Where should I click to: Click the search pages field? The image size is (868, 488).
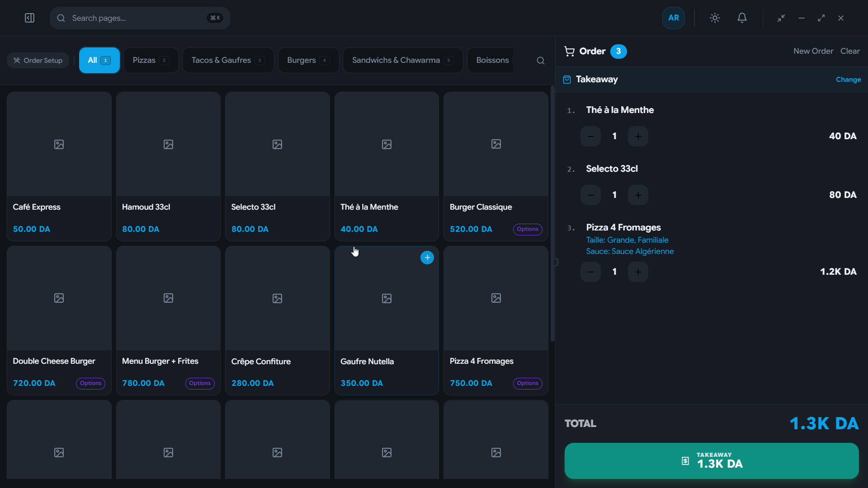point(140,18)
